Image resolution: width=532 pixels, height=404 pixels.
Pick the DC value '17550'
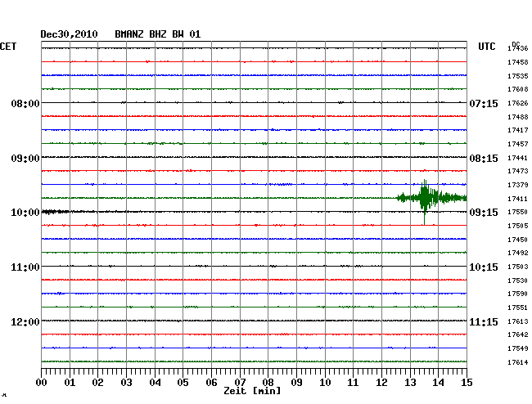[x=518, y=212]
